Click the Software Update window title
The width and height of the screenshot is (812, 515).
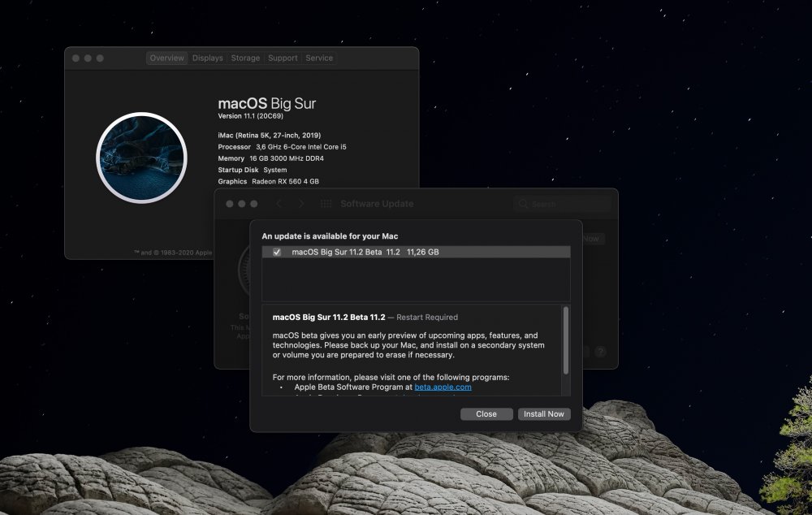[377, 204]
